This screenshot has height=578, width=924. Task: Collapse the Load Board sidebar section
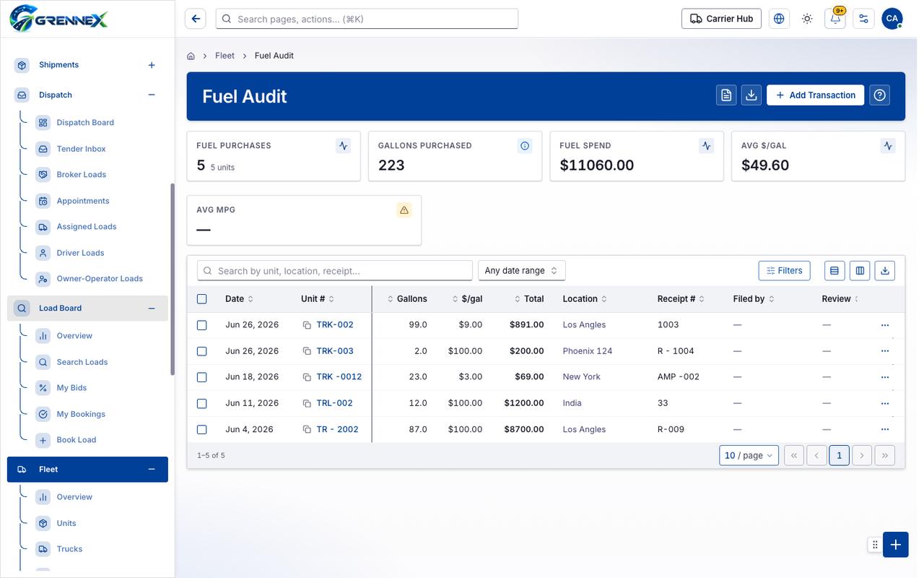152,309
